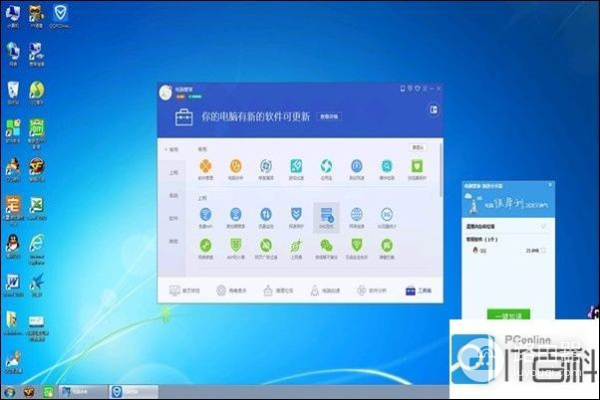Open the highlighted DNS选优 tool icon
This screenshot has height=400, width=600.
pos(326,214)
